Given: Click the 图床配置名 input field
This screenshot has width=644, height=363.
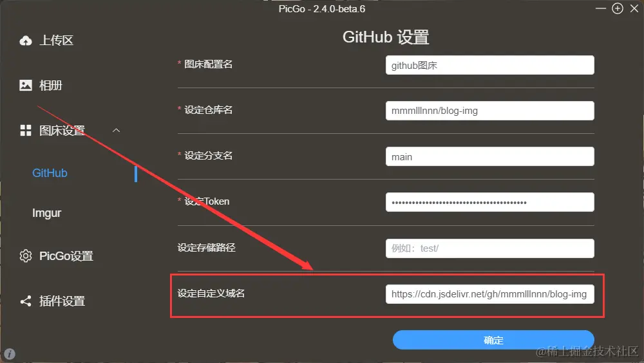Looking at the screenshot, I should (x=489, y=65).
